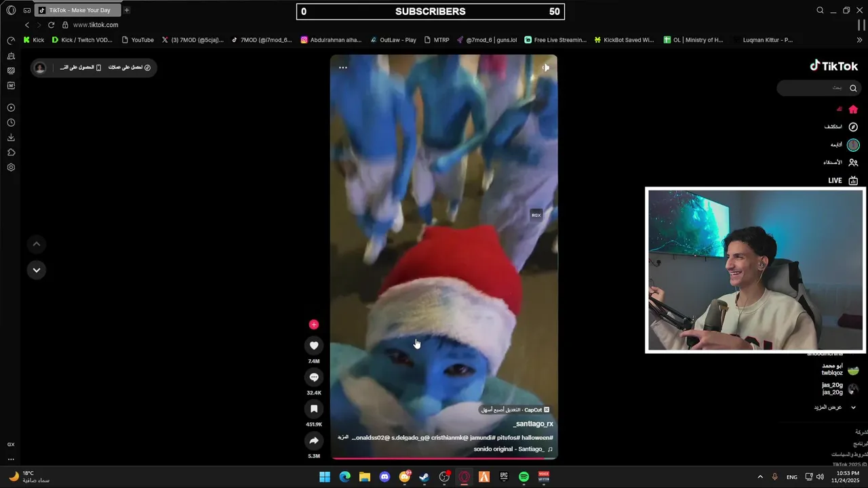Open the _santiago_rx profile link

533,424
